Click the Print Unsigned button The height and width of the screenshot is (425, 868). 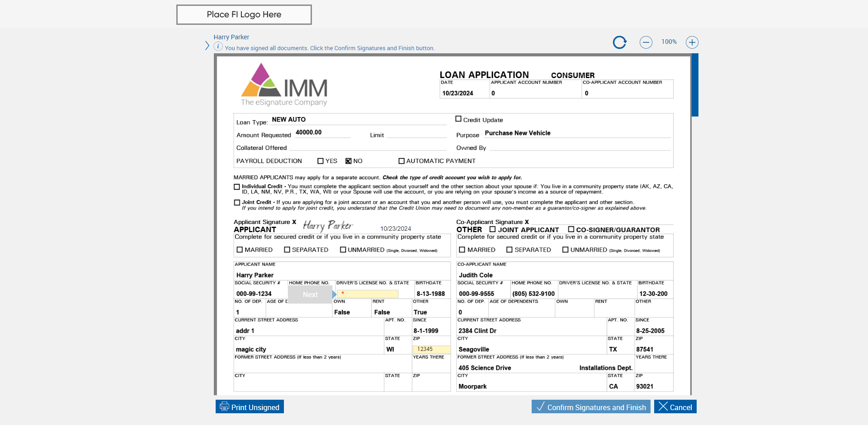coord(250,407)
